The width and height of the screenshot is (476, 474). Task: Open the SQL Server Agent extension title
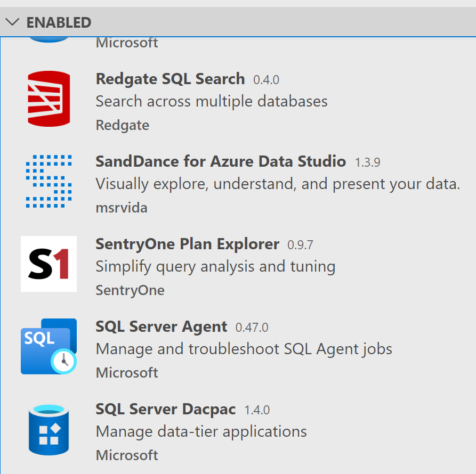[x=161, y=326]
